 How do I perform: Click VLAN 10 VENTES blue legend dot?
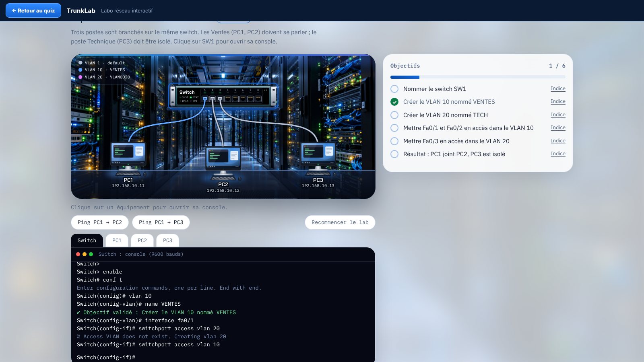(x=80, y=70)
